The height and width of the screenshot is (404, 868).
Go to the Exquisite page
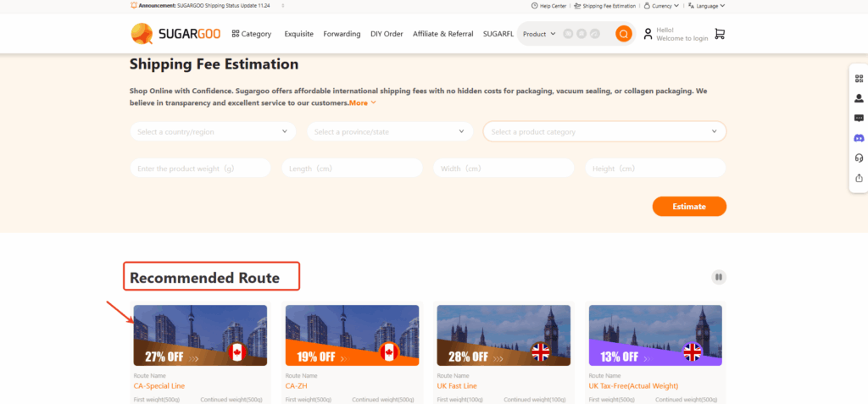pos(299,34)
